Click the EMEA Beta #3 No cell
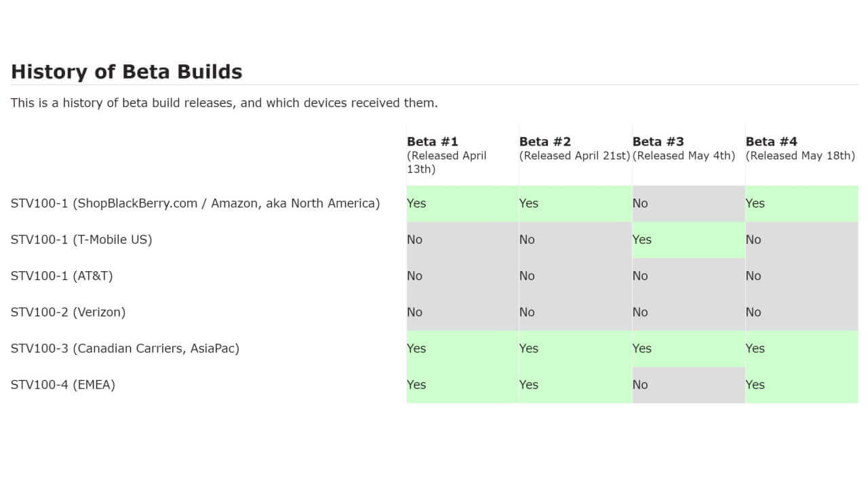Screen dimensions: 868x488 (x=688, y=385)
